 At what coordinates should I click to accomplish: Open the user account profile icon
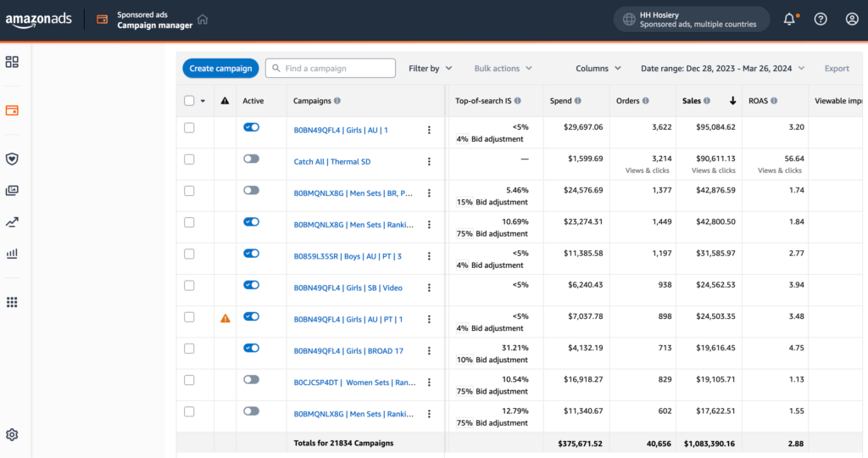[852, 20]
